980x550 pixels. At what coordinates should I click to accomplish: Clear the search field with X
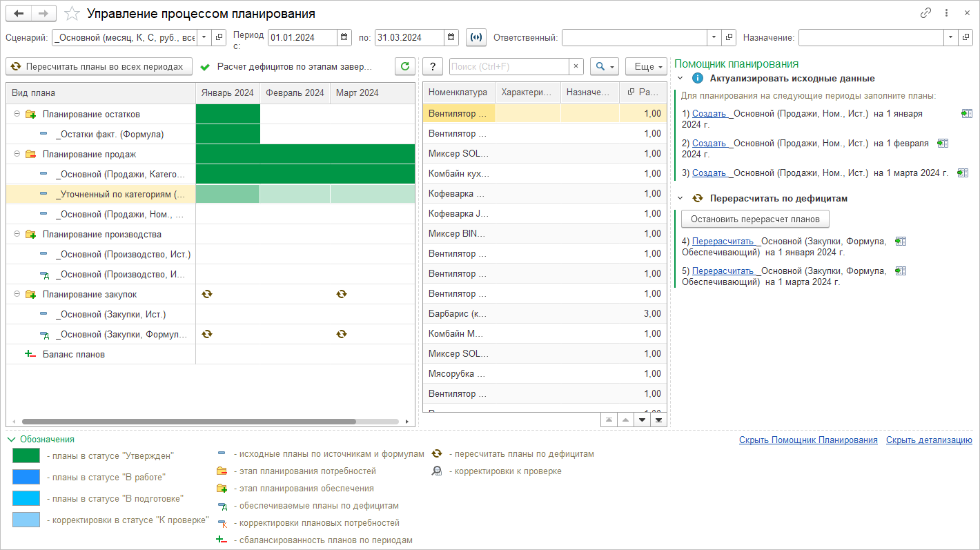[576, 66]
